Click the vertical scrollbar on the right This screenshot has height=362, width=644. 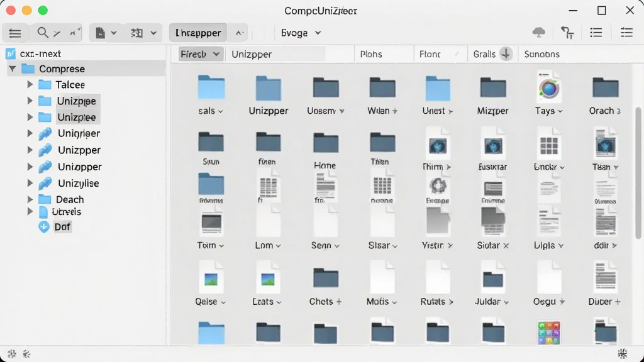[x=638, y=172]
